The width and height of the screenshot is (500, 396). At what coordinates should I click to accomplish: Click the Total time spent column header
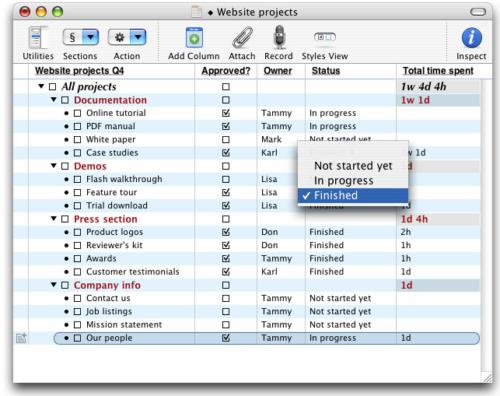(438, 71)
